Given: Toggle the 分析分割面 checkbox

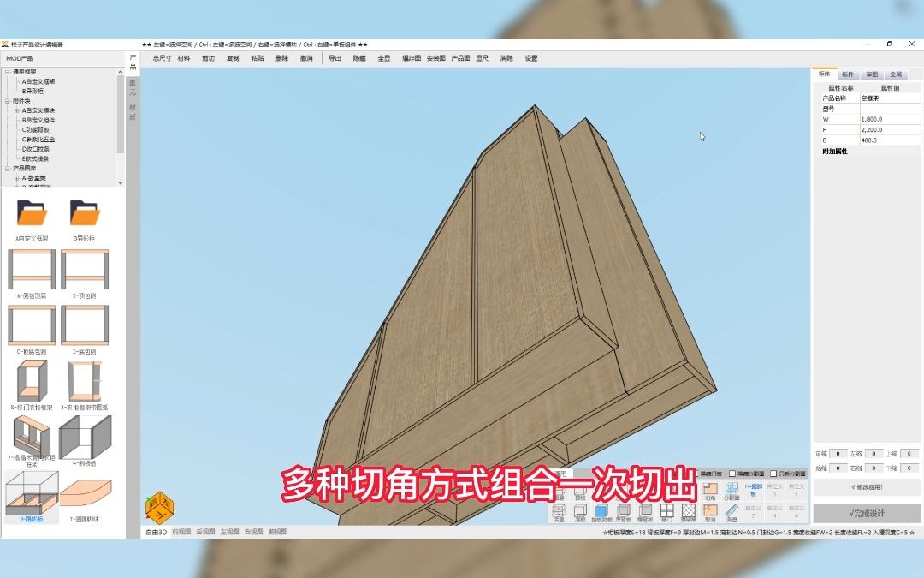Looking at the screenshot, I should point(773,474).
